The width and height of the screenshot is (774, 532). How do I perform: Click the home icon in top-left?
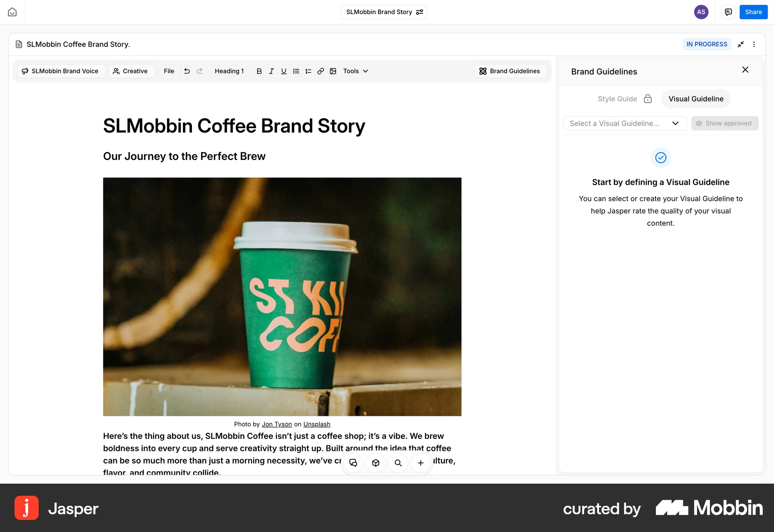click(12, 12)
